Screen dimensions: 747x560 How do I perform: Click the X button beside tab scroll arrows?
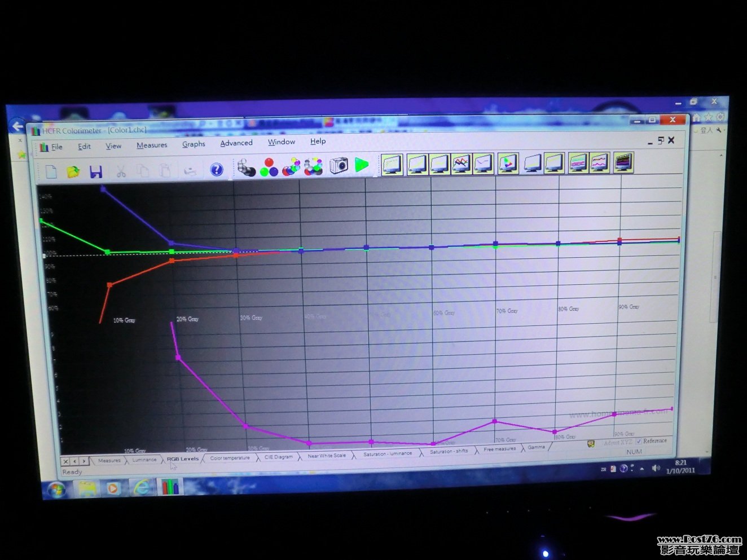pyautogui.click(x=66, y=462)
